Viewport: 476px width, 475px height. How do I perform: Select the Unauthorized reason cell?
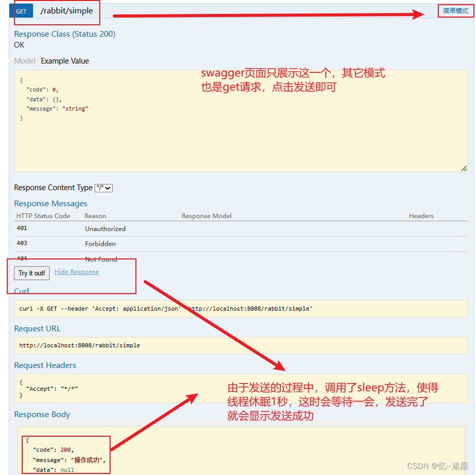[x=105, y=229]
